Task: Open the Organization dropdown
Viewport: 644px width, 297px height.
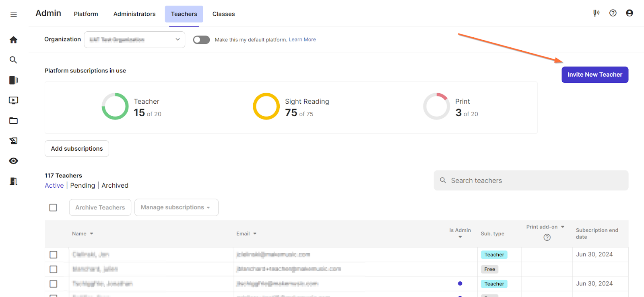Action: click(x=134, y=40)
